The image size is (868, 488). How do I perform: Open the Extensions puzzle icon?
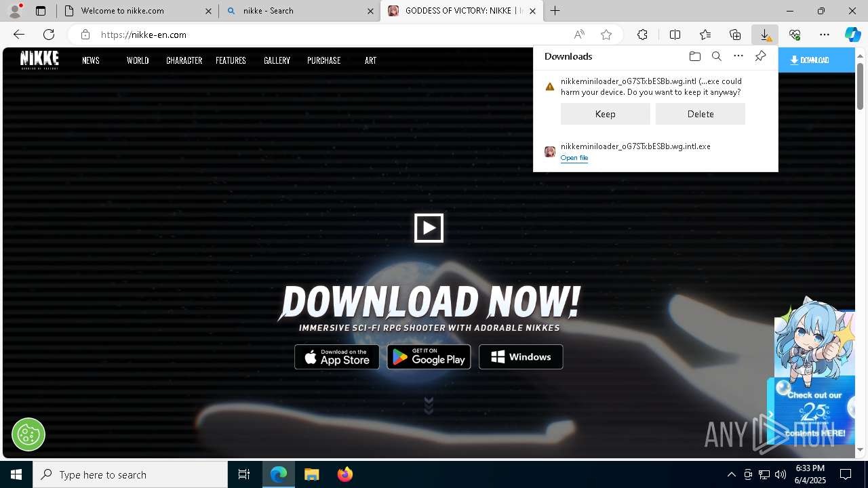point(642,35)
